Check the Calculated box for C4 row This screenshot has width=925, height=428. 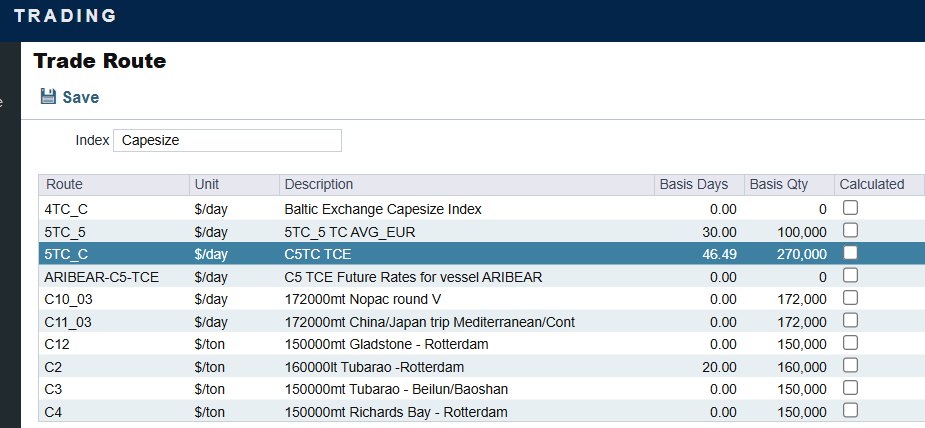click(850, 410)
